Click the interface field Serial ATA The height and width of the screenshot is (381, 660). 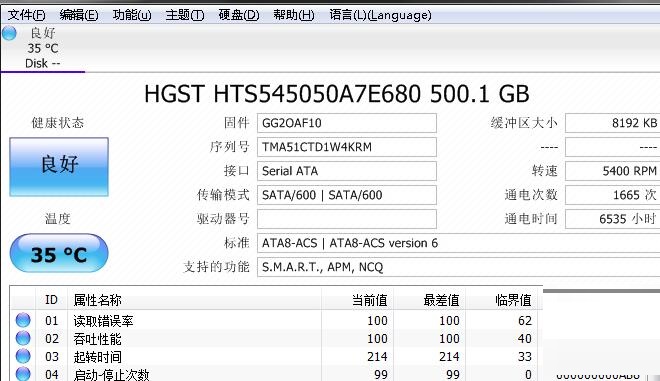tap(347, 171)
